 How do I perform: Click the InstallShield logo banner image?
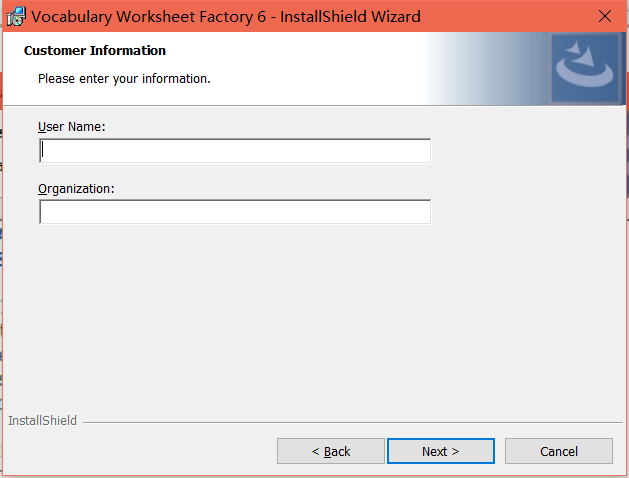(x=585, y=68)
